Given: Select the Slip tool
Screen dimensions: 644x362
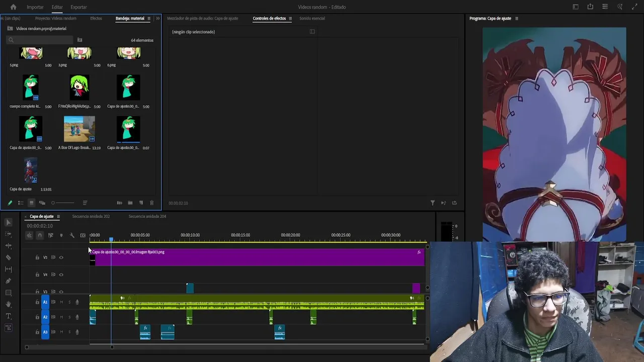Looking at the screenshot, I should [8, 269].
